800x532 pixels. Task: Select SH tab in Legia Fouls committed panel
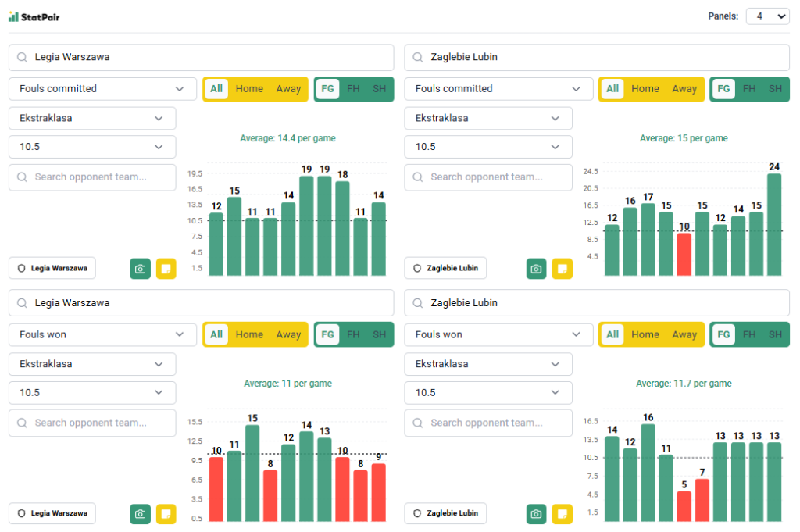tap(379, 89)
